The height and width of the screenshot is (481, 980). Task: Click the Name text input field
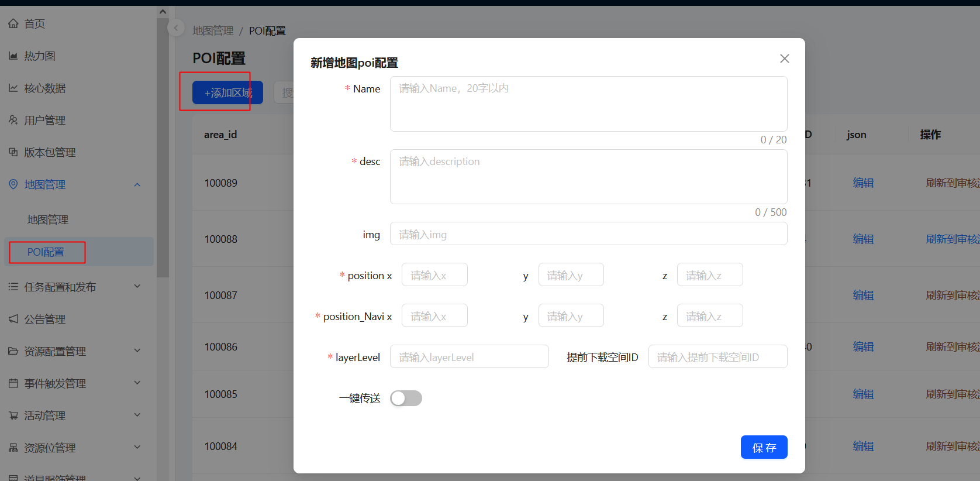pyautogui.click(x=588, y=104)
